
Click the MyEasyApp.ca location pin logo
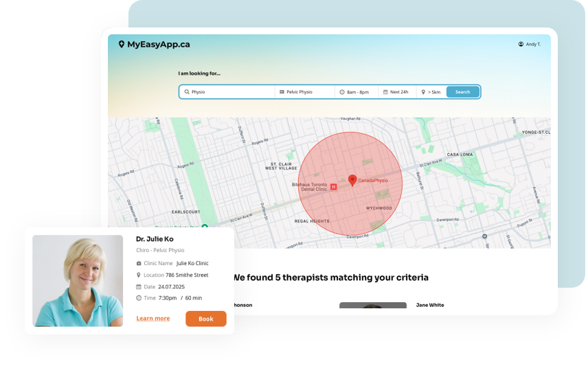pos(122,45)
